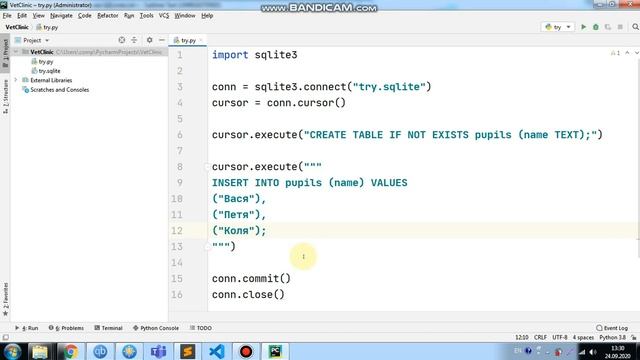This screenshot has height=360, width=640.
Task: Hide the Project panel with minus icon
Action: [162, 40]
